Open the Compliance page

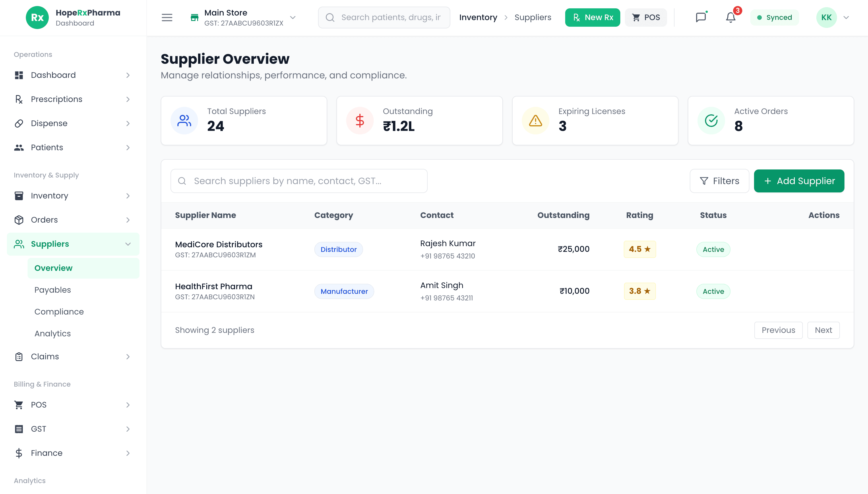tap(59, 311)
